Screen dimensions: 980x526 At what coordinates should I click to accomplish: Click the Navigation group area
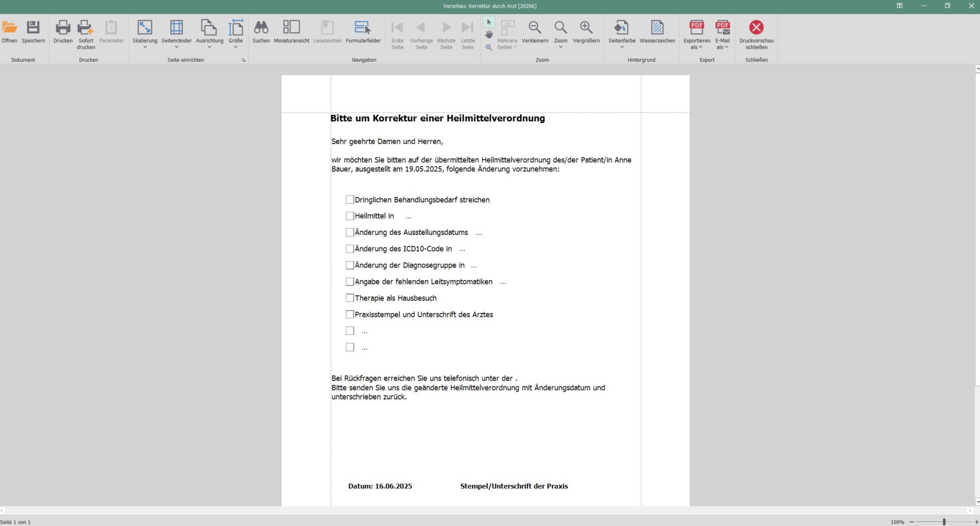pyautogui.click(x=363, y=60)
